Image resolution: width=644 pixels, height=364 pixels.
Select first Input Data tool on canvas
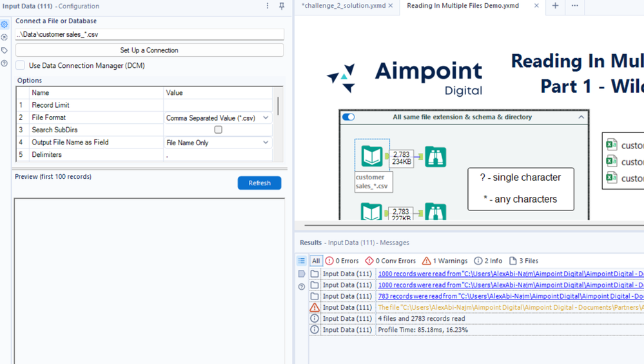click(372, 156)
